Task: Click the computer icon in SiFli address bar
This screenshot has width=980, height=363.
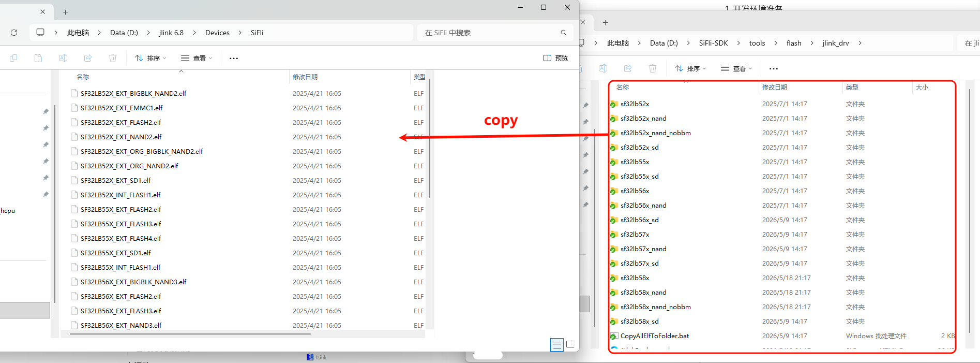Action: point(40,33)
